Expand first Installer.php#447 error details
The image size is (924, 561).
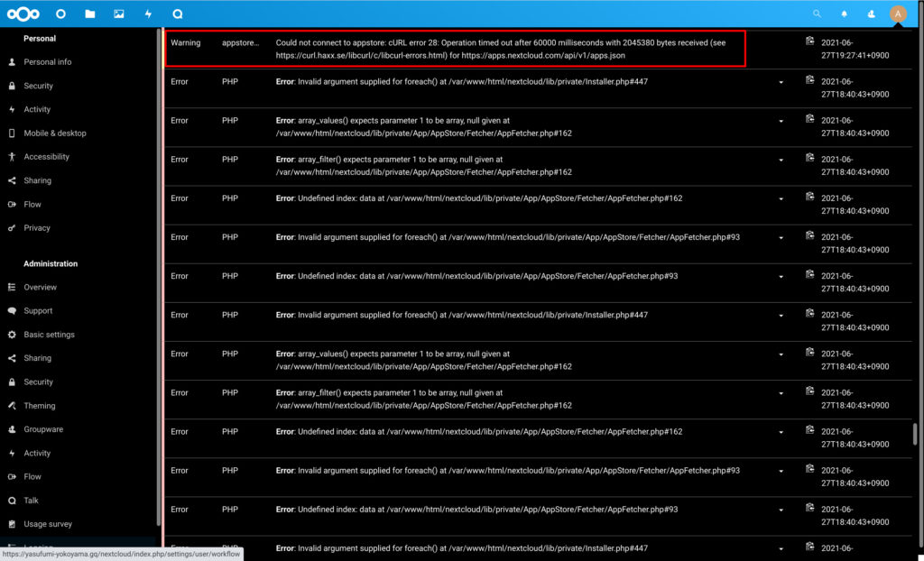coord(781,82)
